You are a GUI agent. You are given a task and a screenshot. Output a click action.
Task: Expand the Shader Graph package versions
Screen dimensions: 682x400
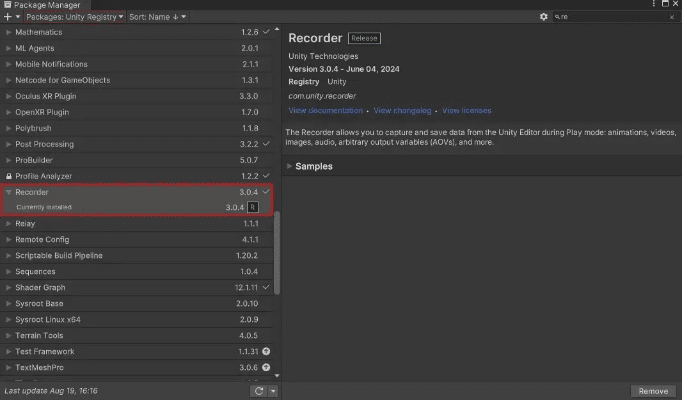pos(9,288)
